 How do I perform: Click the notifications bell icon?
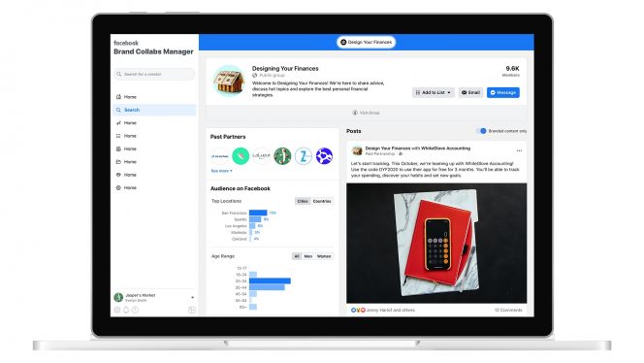pyautogui.click(x=126, y=310)
